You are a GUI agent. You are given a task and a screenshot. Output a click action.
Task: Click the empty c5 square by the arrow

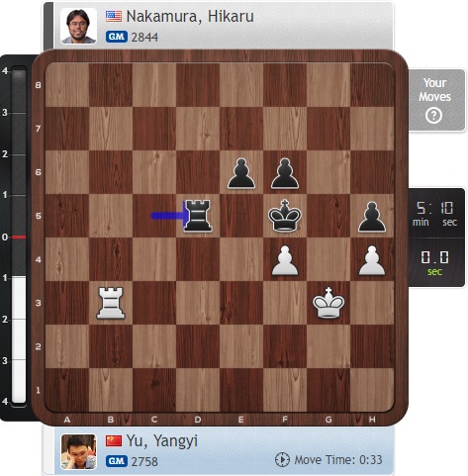pos(154,216)
